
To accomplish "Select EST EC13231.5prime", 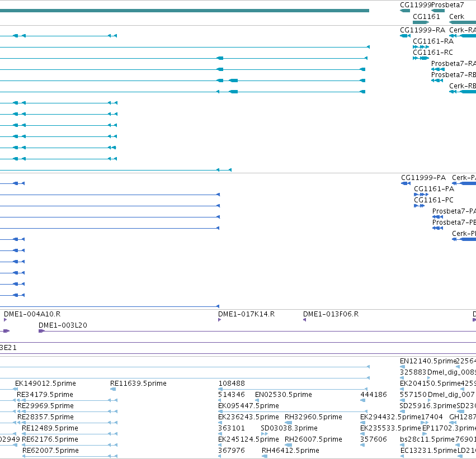I will click(428, 451).
